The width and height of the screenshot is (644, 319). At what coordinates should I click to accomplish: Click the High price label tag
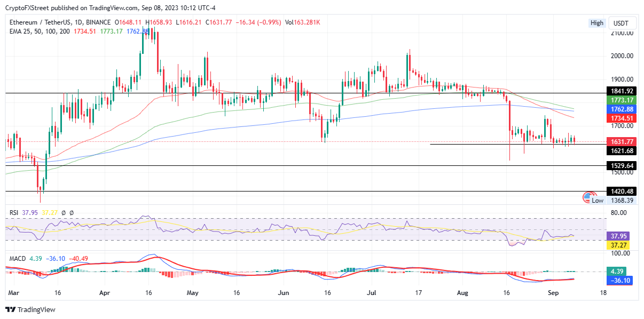(x=597, y=23)
